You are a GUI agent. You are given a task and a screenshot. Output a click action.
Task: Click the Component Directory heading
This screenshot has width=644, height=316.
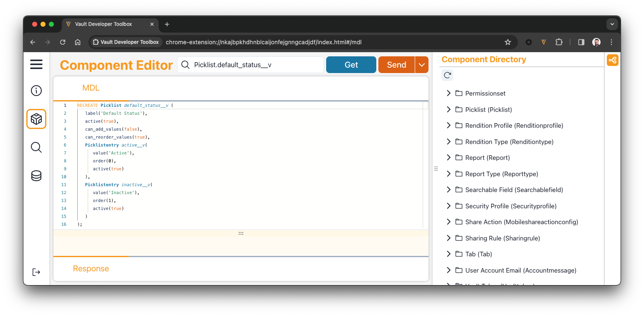tap(484, 59)
